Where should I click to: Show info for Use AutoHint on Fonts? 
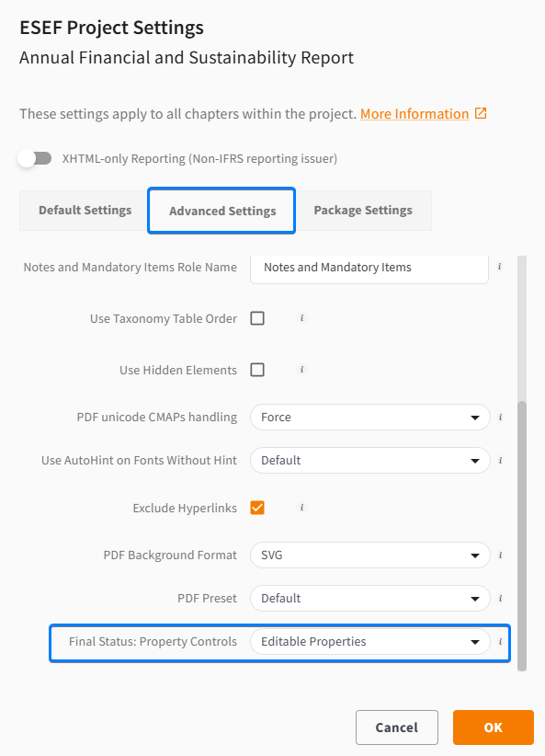tap(500, 461)
